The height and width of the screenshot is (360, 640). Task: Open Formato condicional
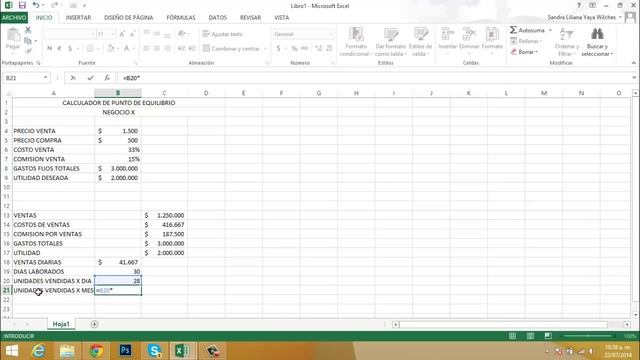pos(356,41)
